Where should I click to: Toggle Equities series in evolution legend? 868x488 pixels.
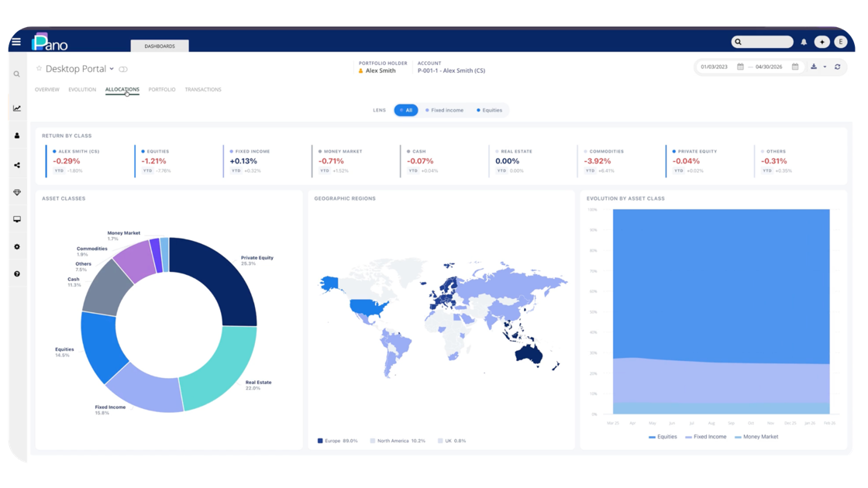663,437
